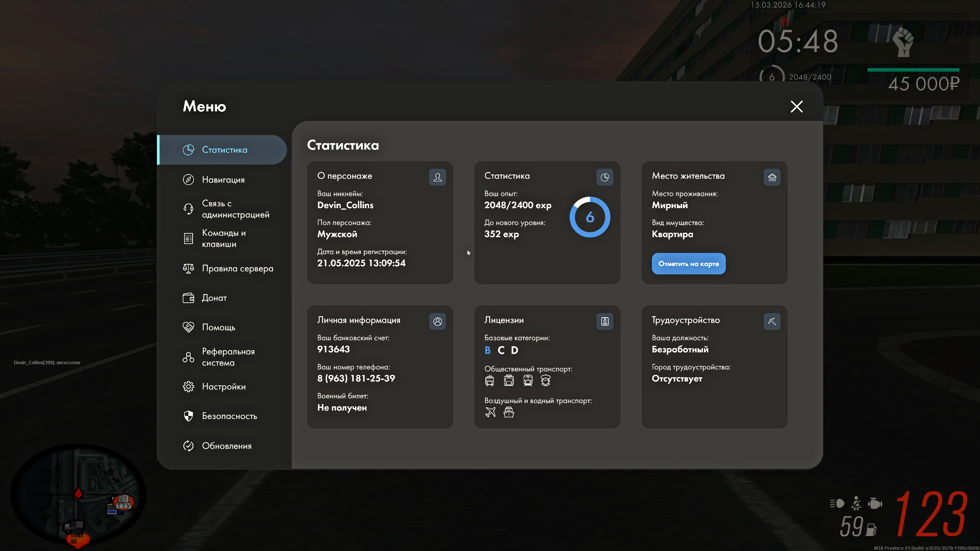The image size is (980, 551).
Task: Click the radar minimap in corner
Action: [x=78, y=494]
